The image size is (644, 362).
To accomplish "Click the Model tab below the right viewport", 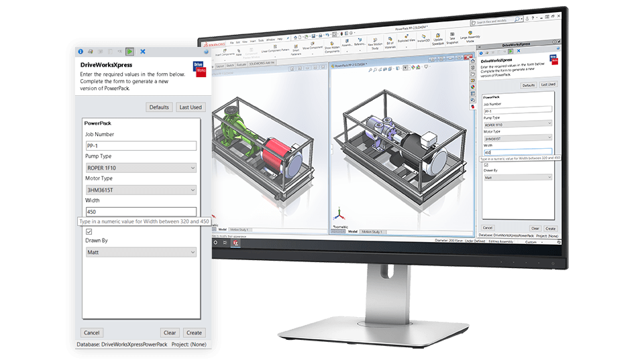I will click(x=353, y=231).
